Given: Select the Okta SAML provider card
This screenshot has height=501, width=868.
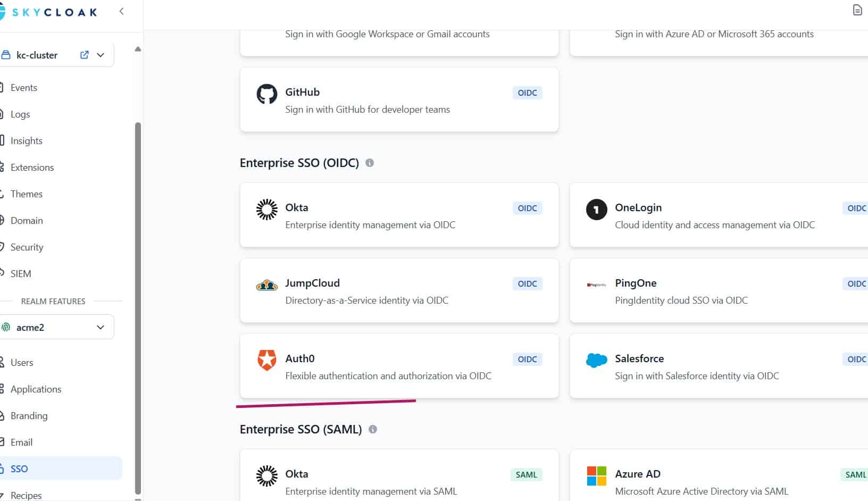Looking at the screenshot, I should [x=399, y=476].
